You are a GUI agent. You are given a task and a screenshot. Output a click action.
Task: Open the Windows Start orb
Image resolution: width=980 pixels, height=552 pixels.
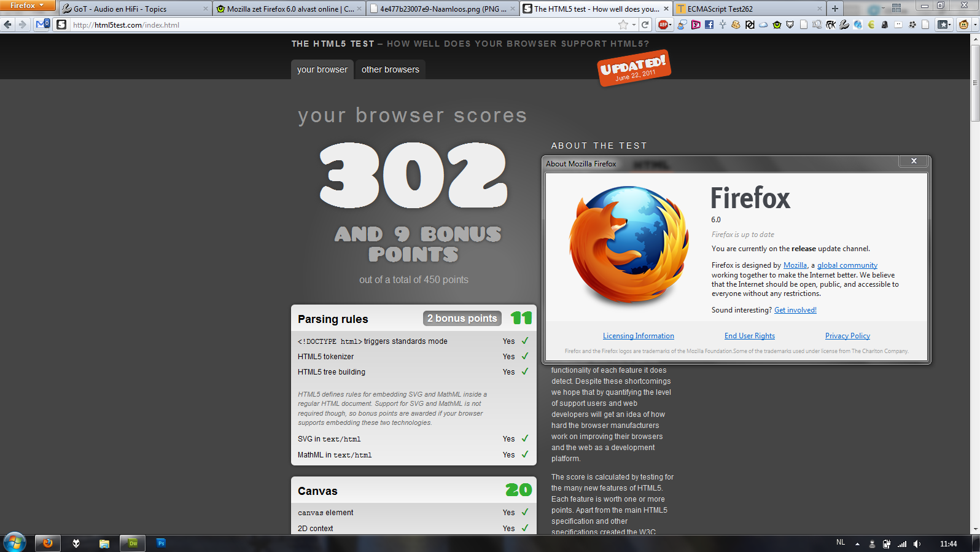(15, 543)
